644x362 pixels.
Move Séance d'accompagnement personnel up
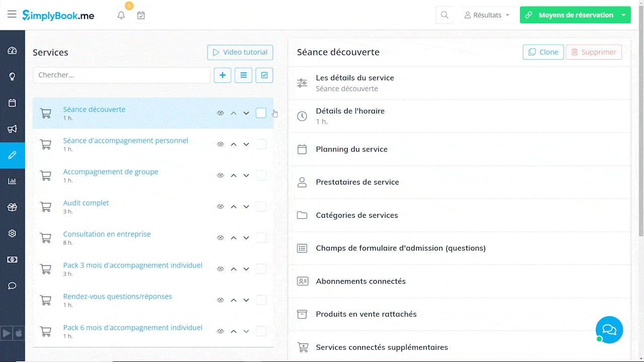pos(233,144)
